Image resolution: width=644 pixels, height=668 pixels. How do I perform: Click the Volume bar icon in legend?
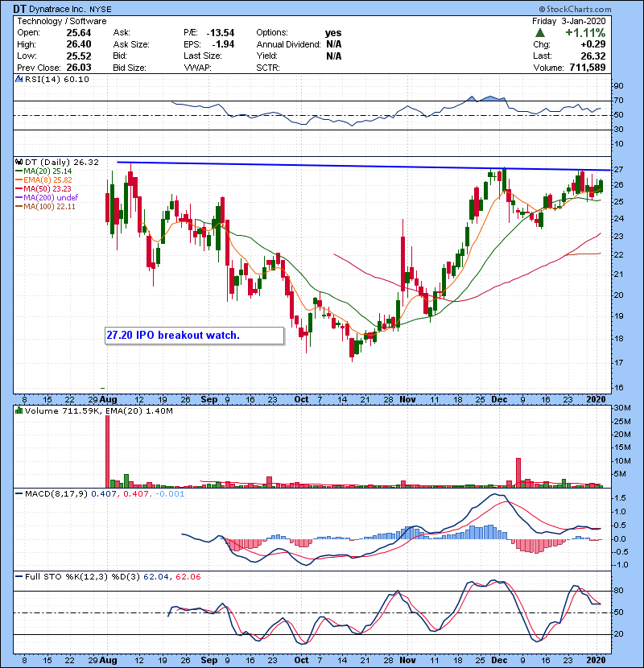click(x=19, y=410)
